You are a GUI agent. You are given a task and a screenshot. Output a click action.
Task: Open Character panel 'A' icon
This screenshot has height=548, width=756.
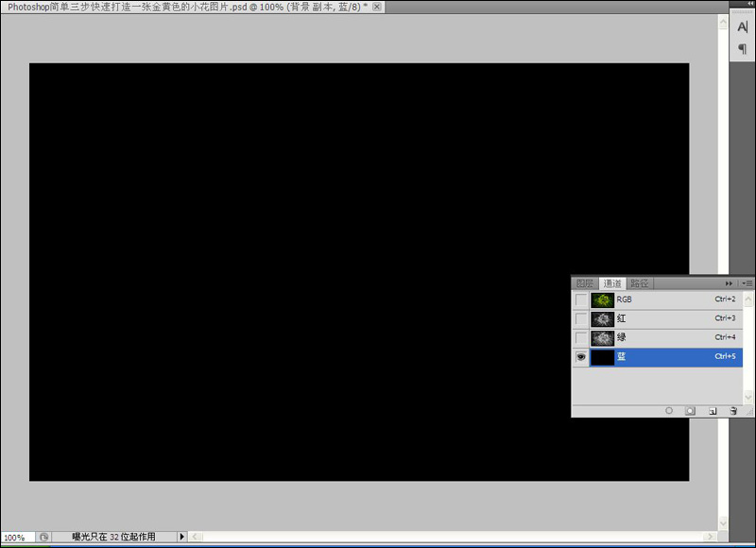coord(743,27)
